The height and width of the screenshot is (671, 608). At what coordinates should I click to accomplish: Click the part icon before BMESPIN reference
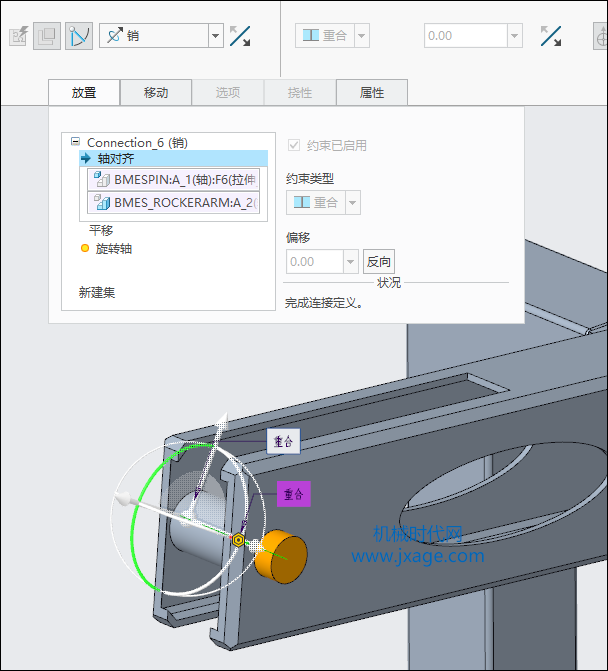pyautogui.click(x=101, y=179)
